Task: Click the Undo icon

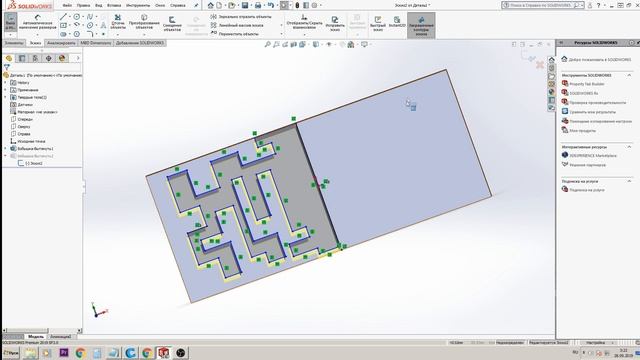Action: click(271, 5)
